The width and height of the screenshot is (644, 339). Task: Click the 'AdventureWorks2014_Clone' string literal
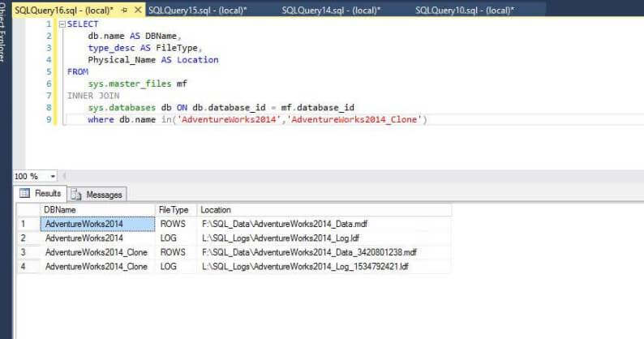click(x=354, y=119)
